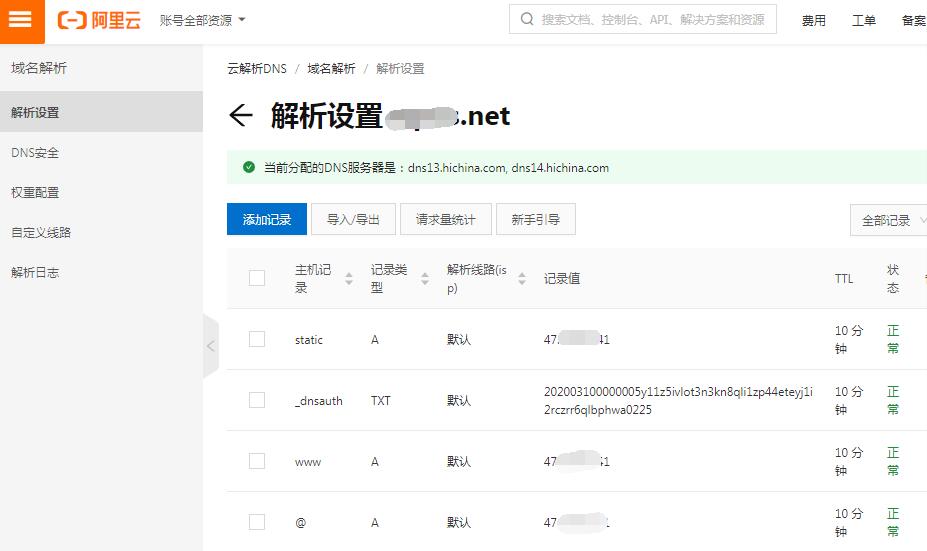This screenshot has width=927, height=551.
Task: Click the 请求量统计 button
Action: click(x=445, y=219)
